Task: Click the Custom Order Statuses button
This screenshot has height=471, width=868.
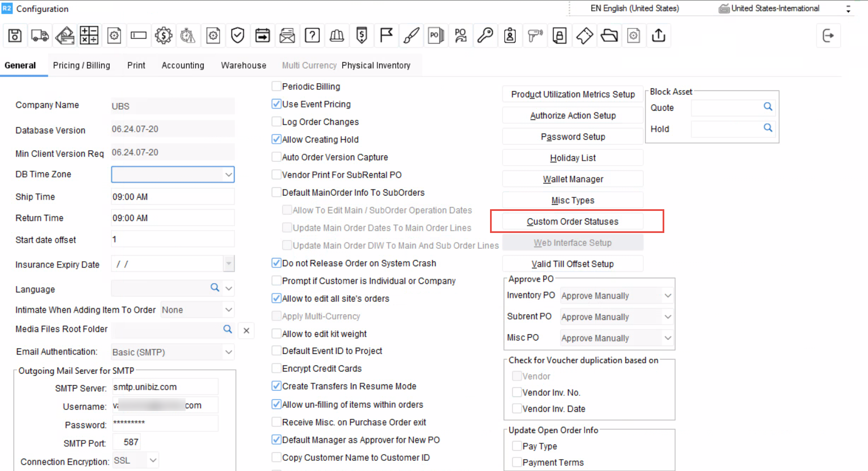Action: [x=573, y=222]
